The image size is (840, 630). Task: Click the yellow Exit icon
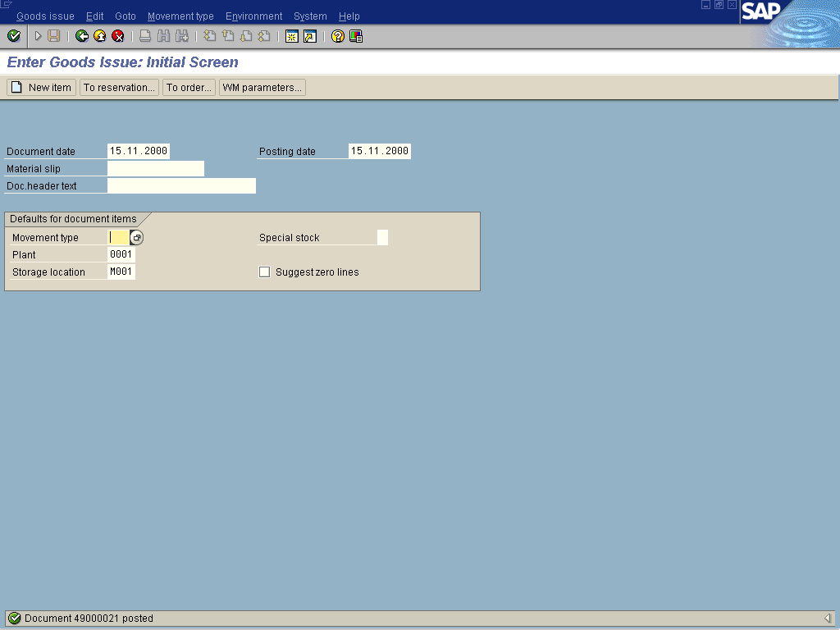pyautogui.click(x=99, y=36)
